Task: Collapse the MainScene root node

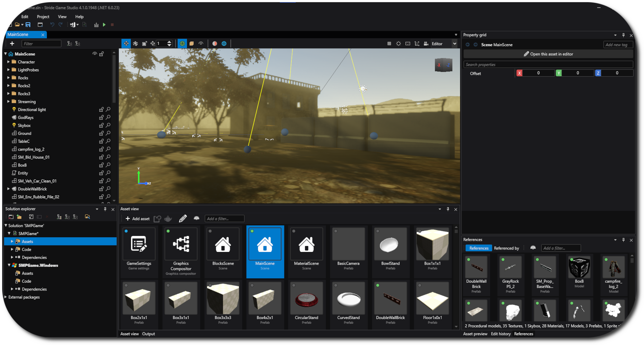Action: (x=6, y=54)
